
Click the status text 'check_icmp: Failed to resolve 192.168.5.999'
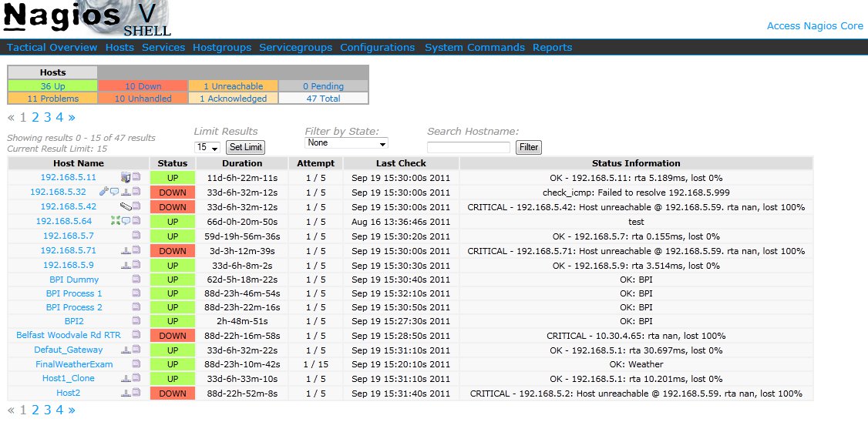pyautogui.click(x=636, y=193)
